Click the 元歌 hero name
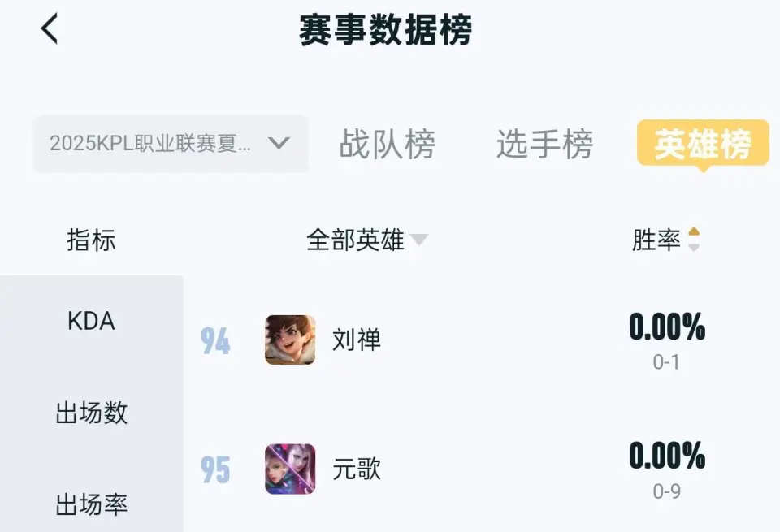This screenshot has width=780, height=532. click(x=357, y=469)
